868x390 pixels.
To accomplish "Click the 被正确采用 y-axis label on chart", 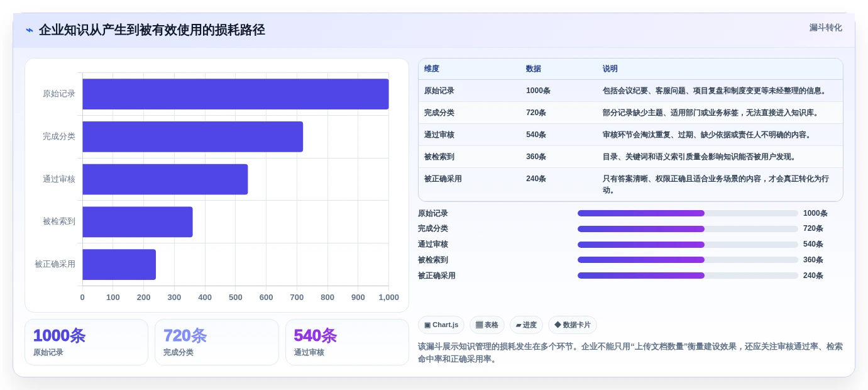I will pos(55,264).
